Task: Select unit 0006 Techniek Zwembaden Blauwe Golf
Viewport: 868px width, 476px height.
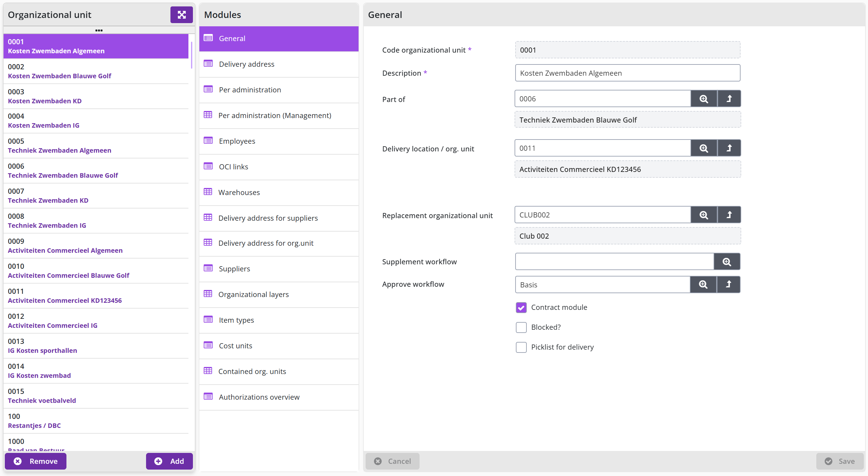Action: coord(96,171)
